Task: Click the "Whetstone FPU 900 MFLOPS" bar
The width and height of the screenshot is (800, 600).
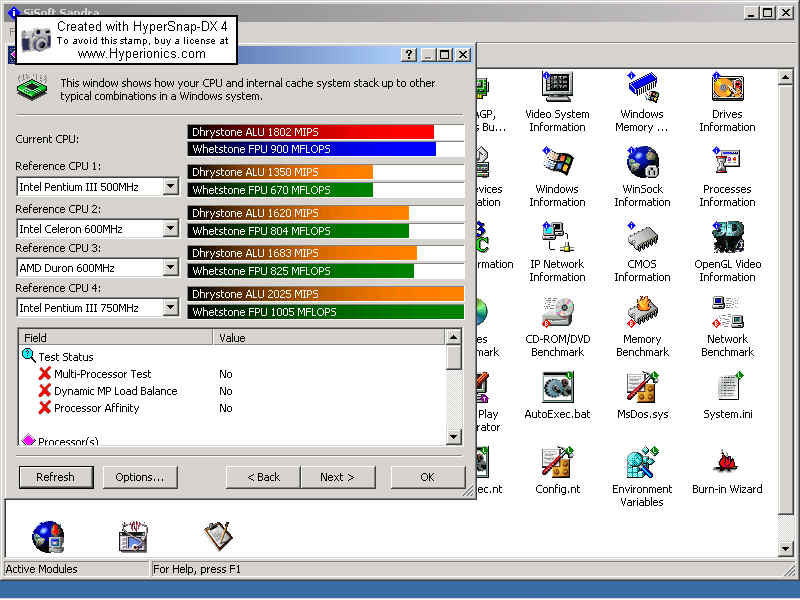Action: click(x=312, y=149)
